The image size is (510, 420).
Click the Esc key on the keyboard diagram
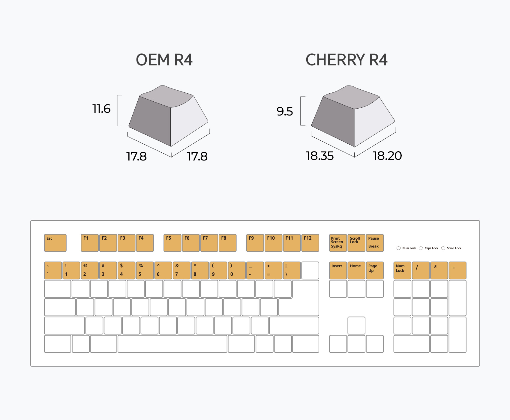(55, 243)
